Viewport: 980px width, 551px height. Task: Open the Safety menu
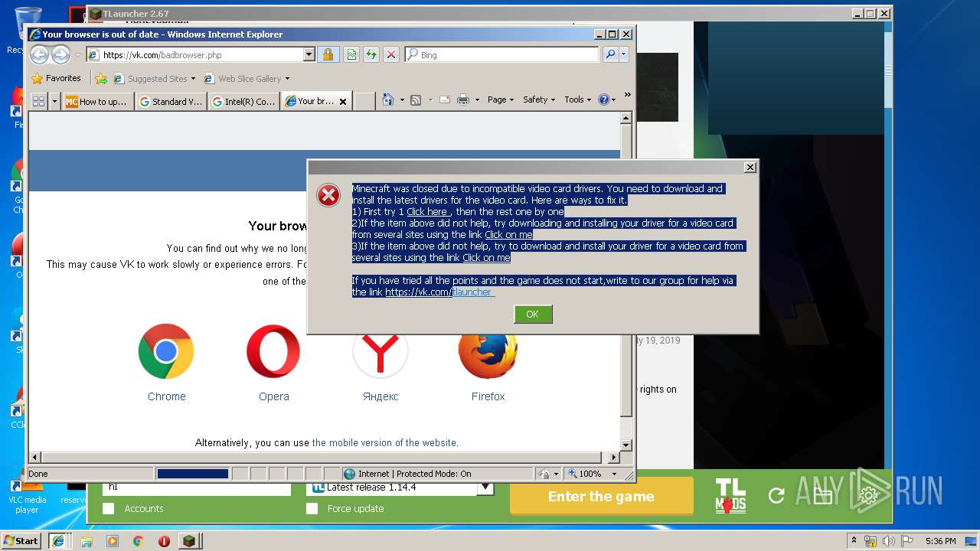tap(539, 99)
